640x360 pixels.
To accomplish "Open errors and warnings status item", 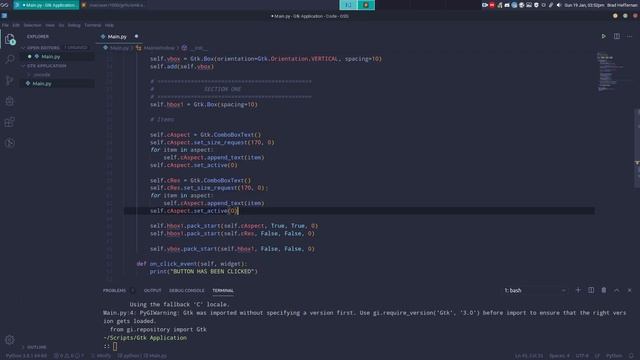I will click(x=69, y=356).
